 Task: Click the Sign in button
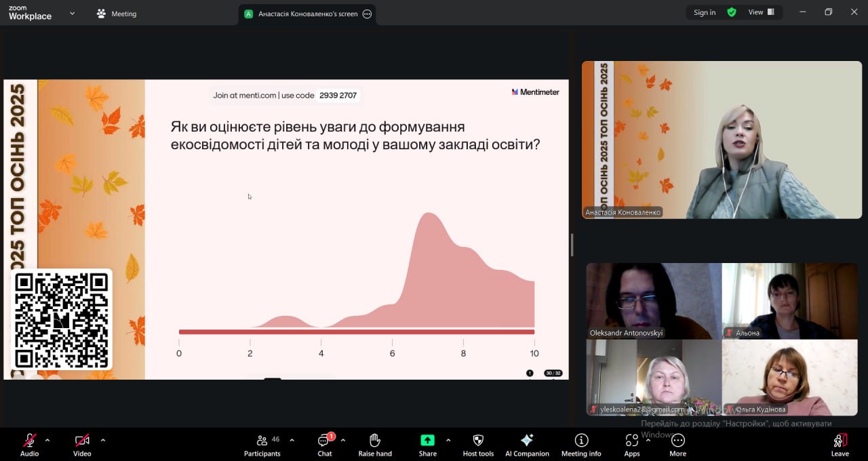[705, 12]
